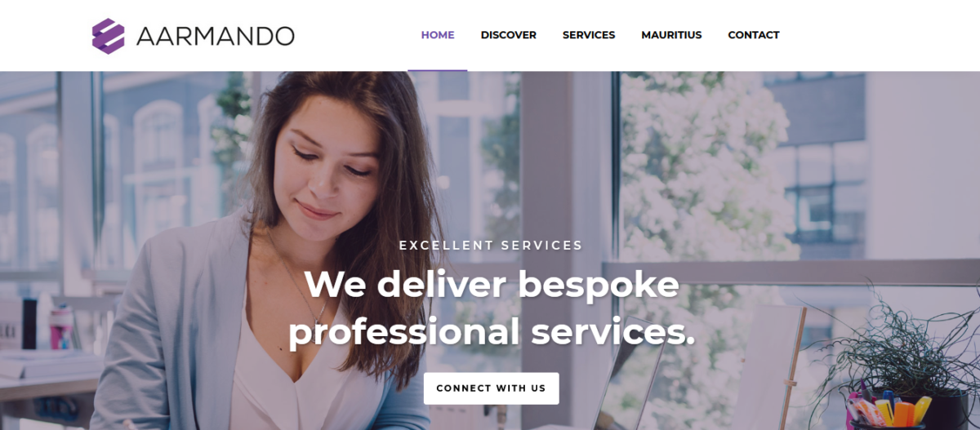
Task: Go to the HOME nav item
Action: tap(438, 35)
